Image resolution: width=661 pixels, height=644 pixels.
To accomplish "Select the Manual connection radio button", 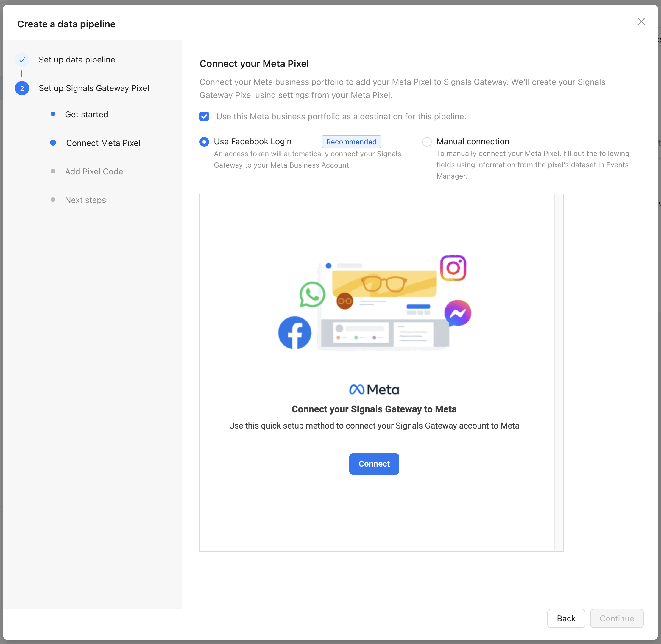I will 427,142.
